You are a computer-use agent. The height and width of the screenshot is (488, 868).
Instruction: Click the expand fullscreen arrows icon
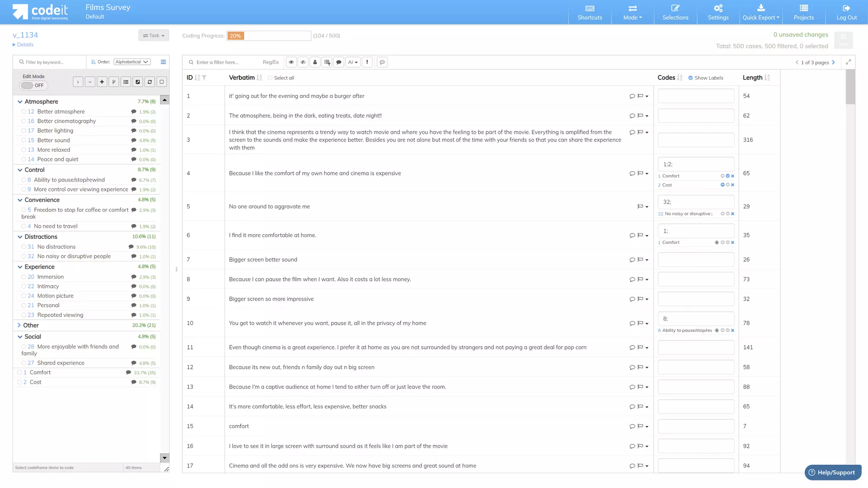point(848,62)
